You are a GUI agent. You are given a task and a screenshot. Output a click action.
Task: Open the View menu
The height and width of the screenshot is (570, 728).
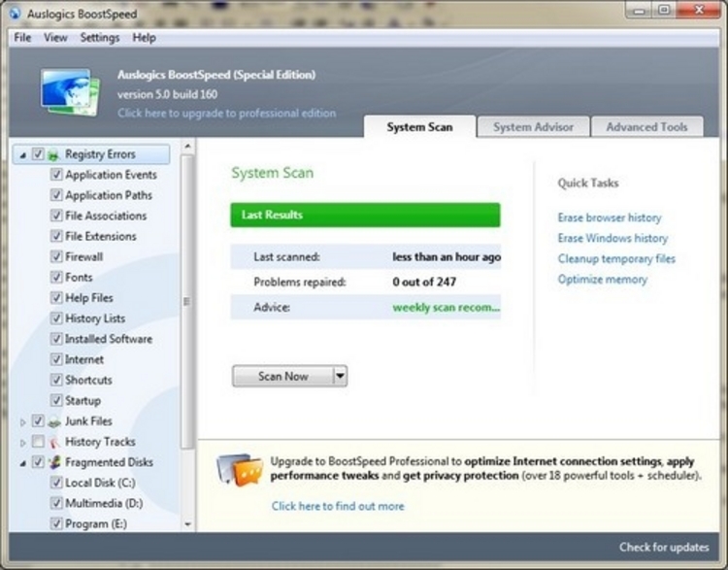55,38
